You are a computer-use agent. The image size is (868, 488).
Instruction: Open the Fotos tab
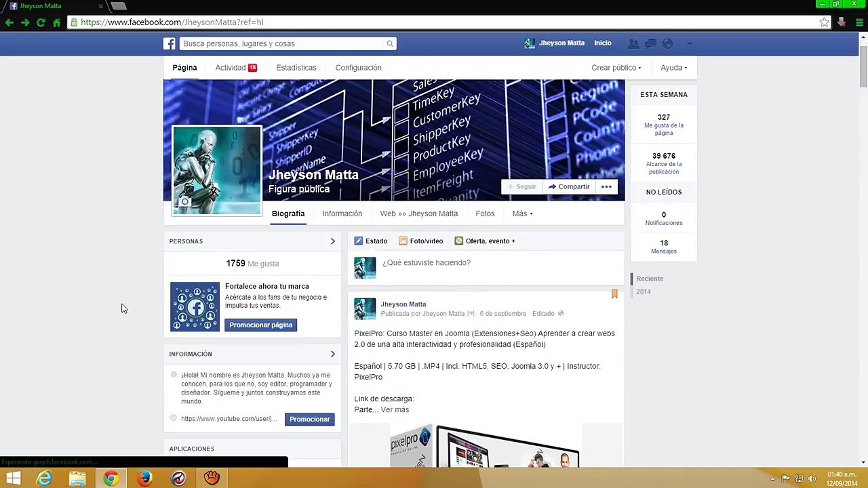tap(485, 213)
